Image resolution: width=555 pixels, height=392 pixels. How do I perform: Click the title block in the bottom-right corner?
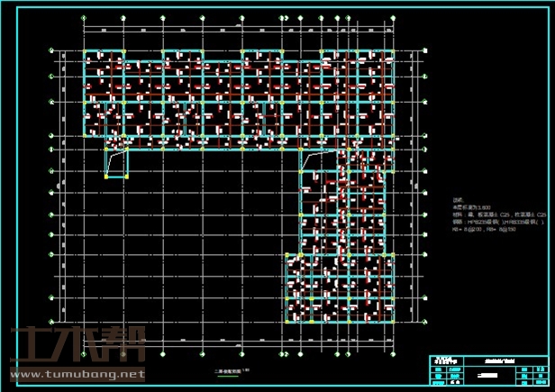[486, 369]
